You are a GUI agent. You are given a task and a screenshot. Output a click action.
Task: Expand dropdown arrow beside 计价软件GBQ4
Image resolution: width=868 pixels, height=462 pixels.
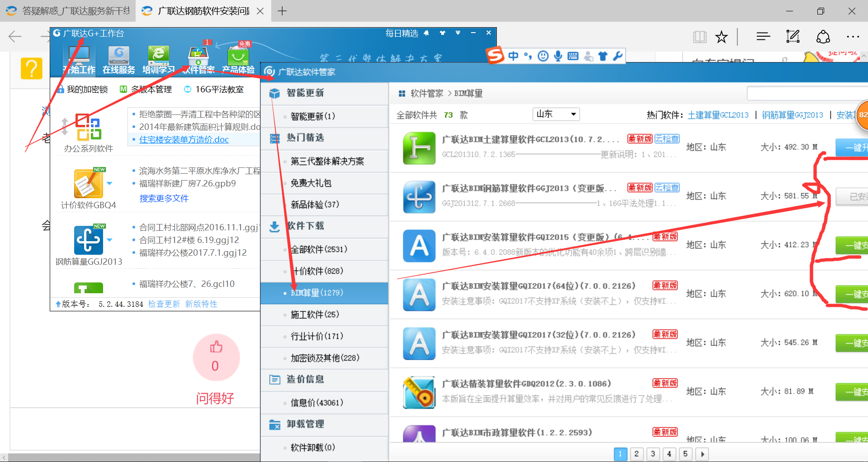tap(109, 183)
